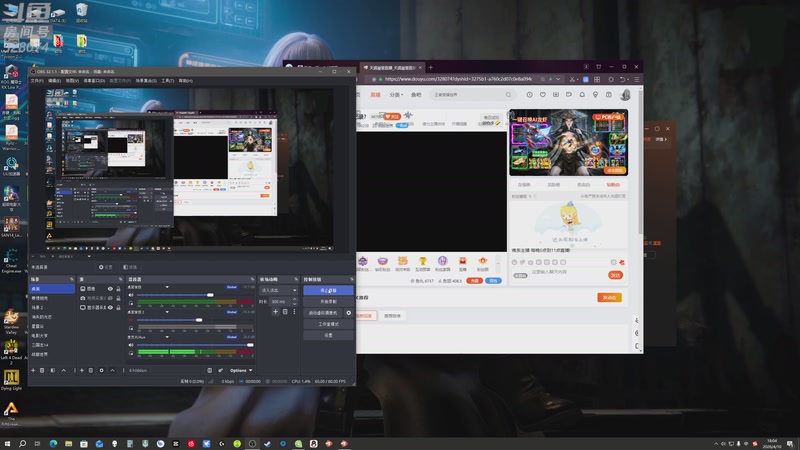The height and width of the screenshot is (450, 800).
Task: Open studio mode button in OBS controls
Action: pos(328,324)
